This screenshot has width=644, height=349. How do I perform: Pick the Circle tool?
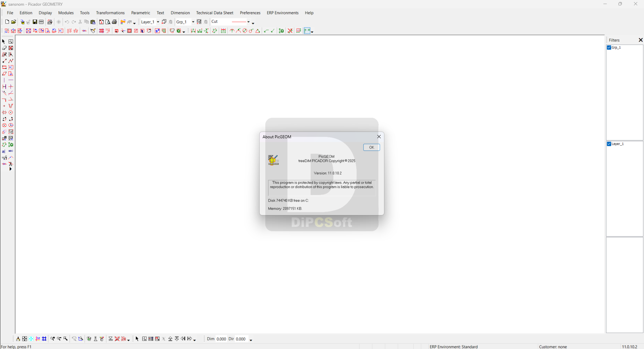coord(11,112)
